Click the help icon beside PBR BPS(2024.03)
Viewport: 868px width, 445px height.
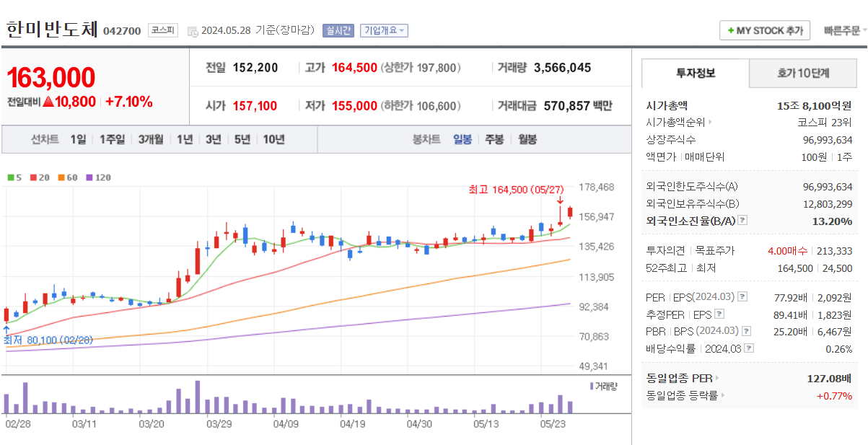point(746,332)
